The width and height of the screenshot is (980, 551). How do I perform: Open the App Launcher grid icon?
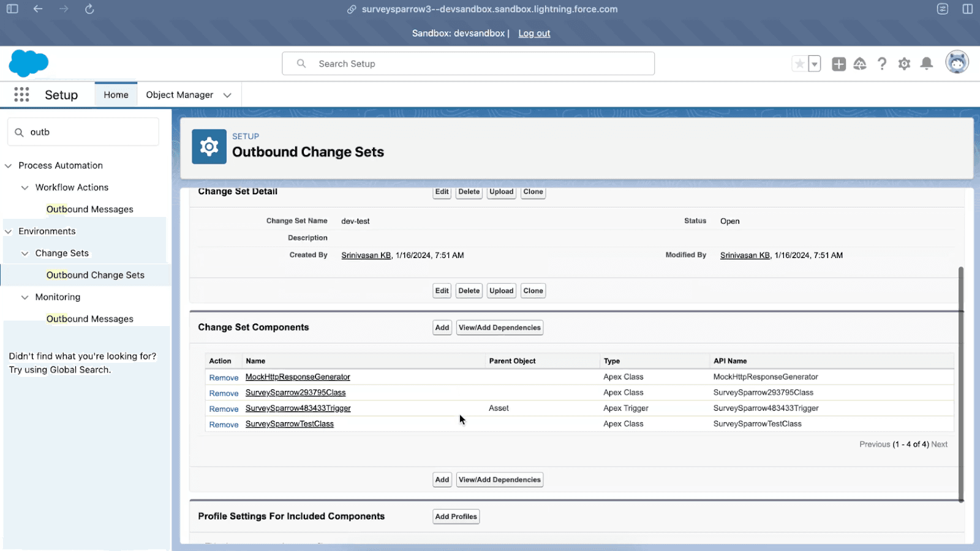pyautogui.click(x=21, y=94)
